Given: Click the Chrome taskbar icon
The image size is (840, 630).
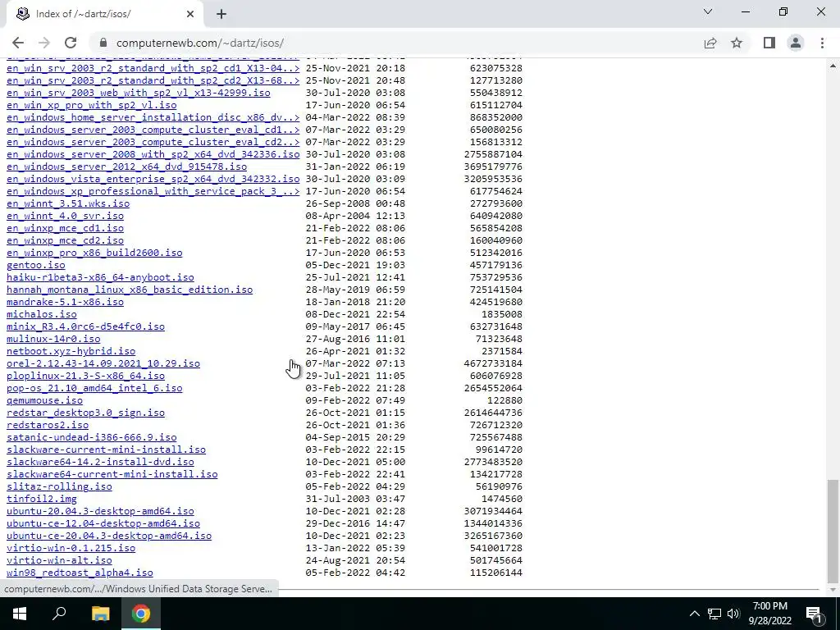Looking at the screenshot, I should pyautogui.click(x=141, y=614).
